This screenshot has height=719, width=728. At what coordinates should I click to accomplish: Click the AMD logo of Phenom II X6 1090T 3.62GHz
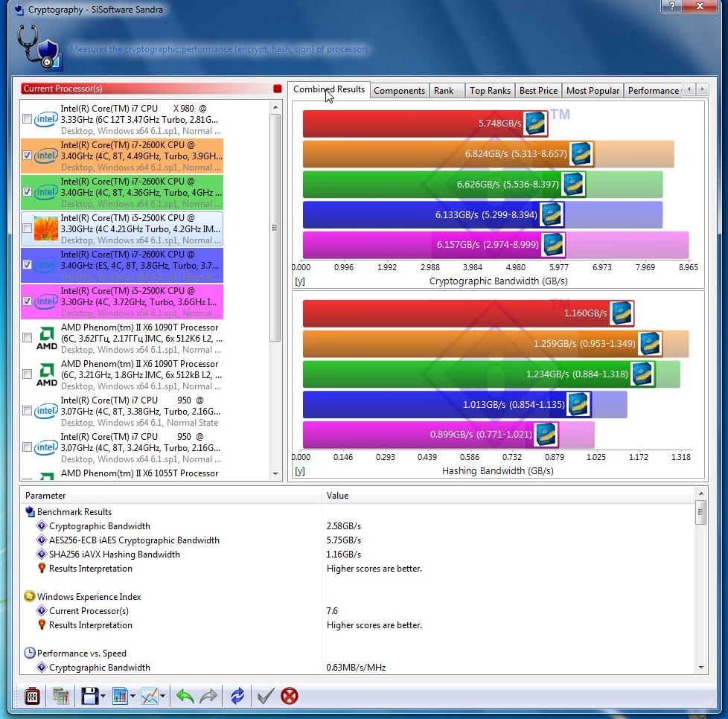pos(46,339)
